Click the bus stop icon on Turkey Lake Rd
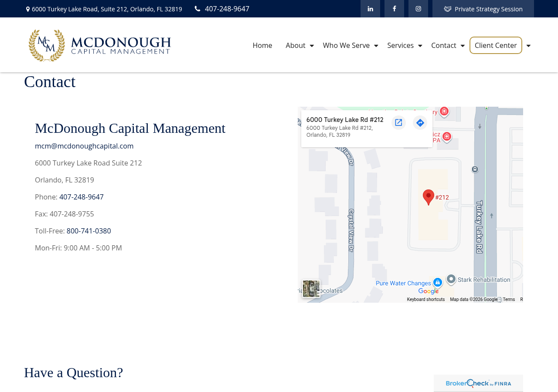Image resolution: width=558 pixels, height=392 pixels. [475, 169]
